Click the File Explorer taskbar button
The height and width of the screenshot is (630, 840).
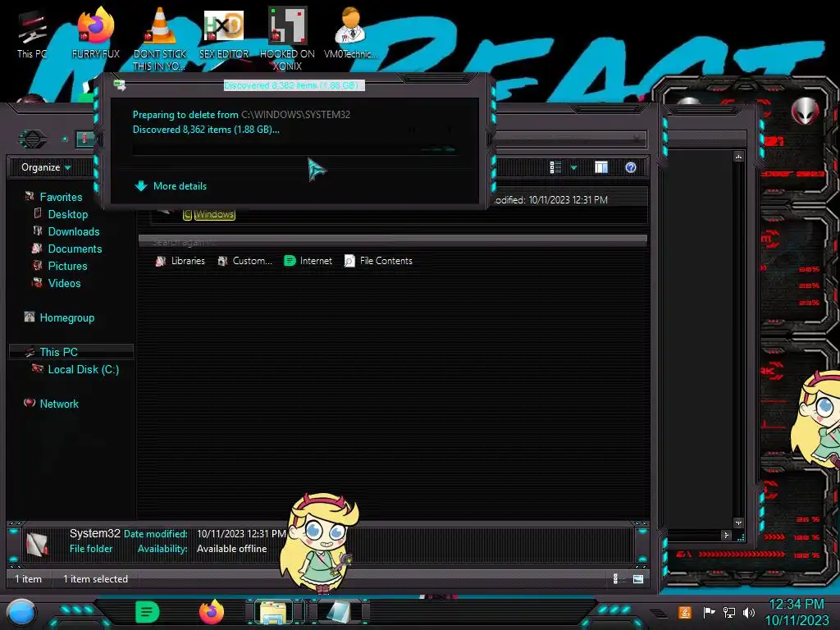(273, 612)
